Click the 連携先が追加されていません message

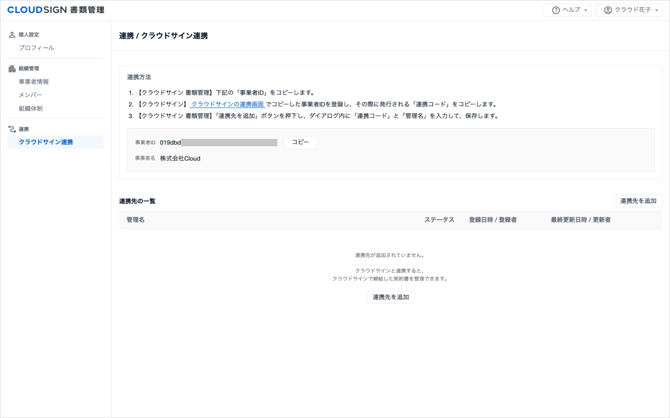coord(390,255)
